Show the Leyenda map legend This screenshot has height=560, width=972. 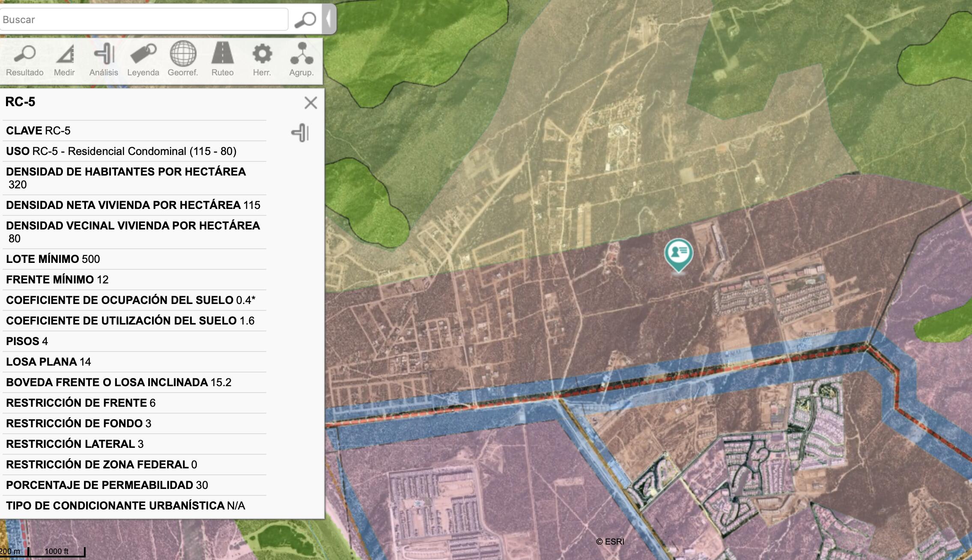(x=143, y=60)
